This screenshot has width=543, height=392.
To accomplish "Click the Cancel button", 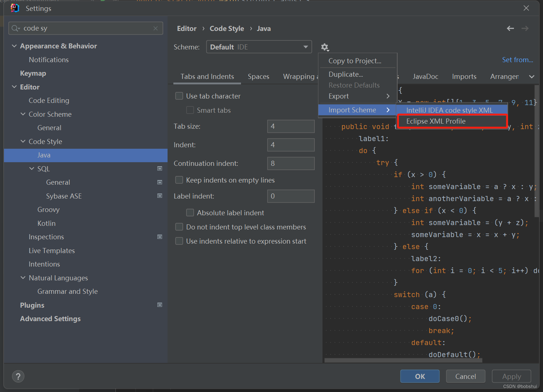I will point(466,376).
